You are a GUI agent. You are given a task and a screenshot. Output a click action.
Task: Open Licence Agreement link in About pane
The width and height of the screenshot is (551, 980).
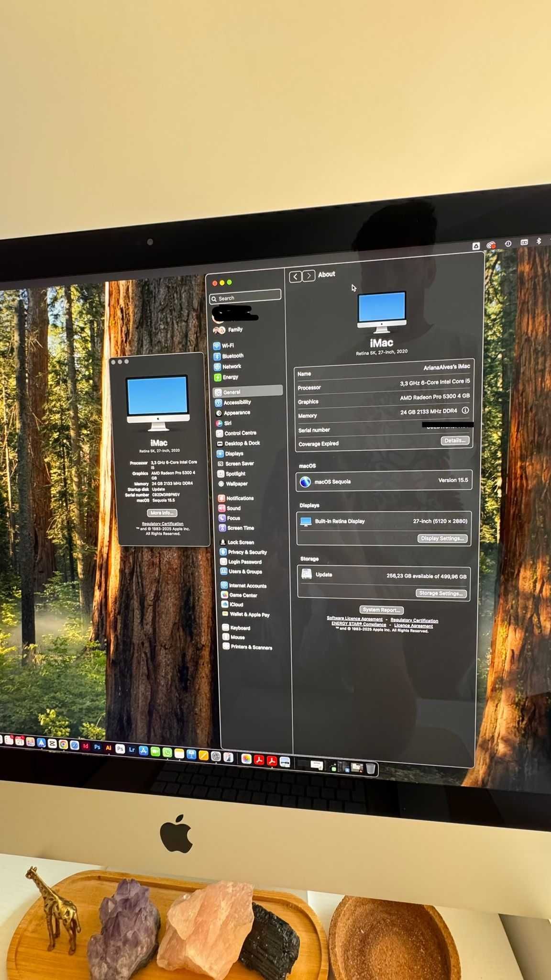(413, 626)
